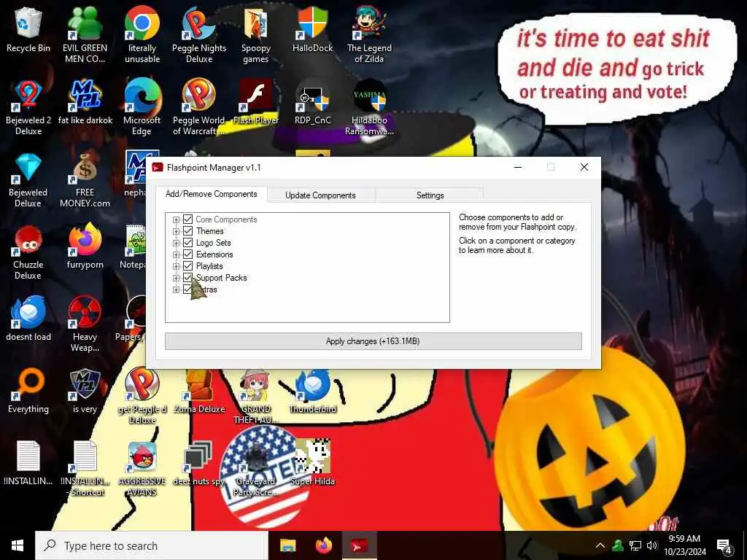747x560 pixels.
Task: Open Firefox from the taskbar
Action: pyautogui.click(x=324, y=545)
